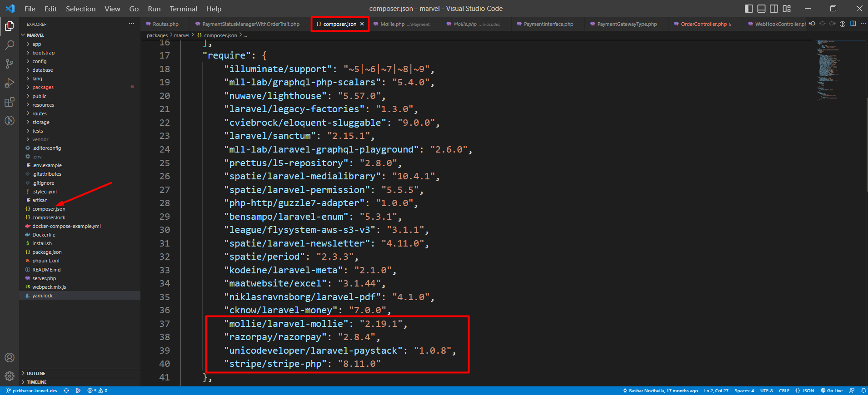The image size is (868, 395).
Task: Open the Search view in activity bar
Action: 9,45
